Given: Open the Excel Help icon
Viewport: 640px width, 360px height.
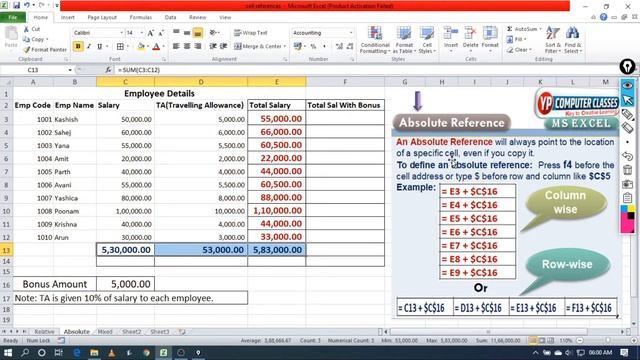Looking at the screenshot, I should click(x=603, y=17).
